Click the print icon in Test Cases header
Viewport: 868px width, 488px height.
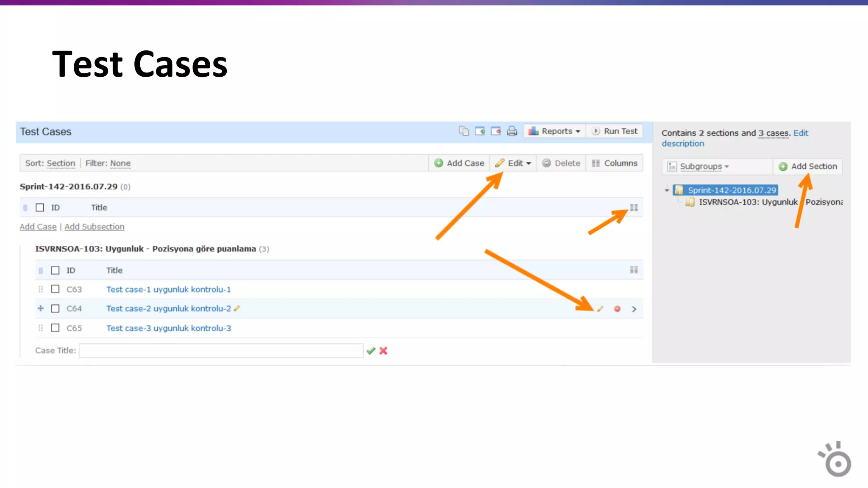pyautogui.click(x=512, y=131)
